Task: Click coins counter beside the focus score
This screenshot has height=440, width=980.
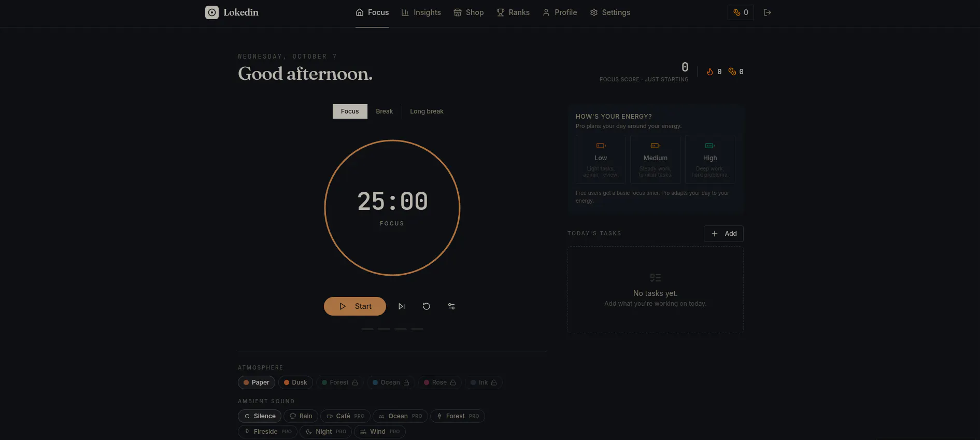Action: 736,72
